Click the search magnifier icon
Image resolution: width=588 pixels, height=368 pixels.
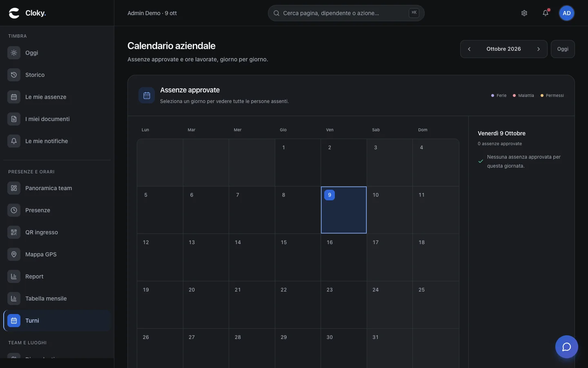click(276, 13)
